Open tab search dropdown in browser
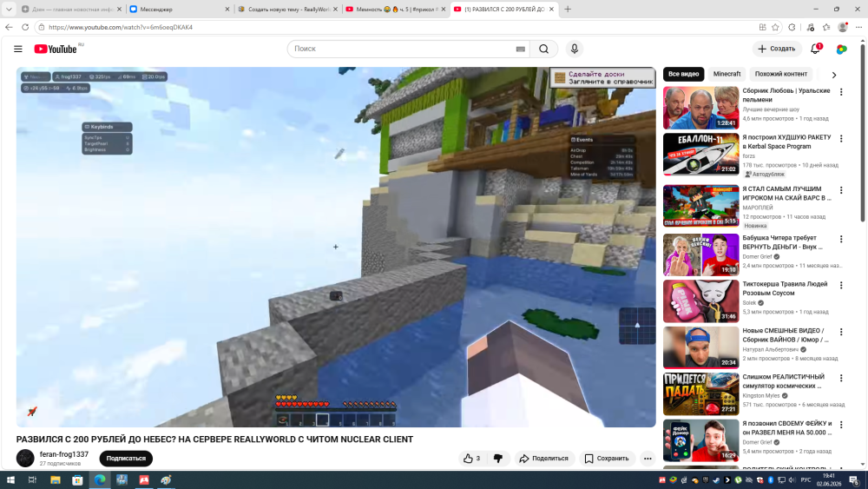Screen dimensions: 868x489 (9, 9)
